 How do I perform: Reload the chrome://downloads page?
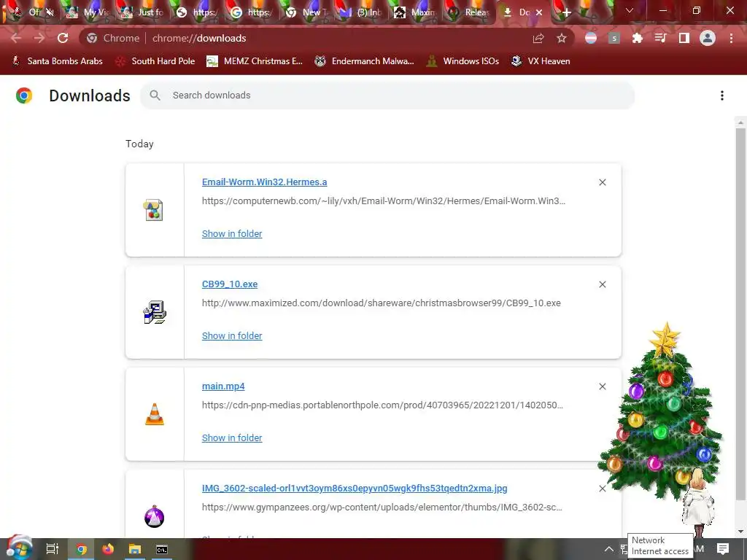[63, 38]
